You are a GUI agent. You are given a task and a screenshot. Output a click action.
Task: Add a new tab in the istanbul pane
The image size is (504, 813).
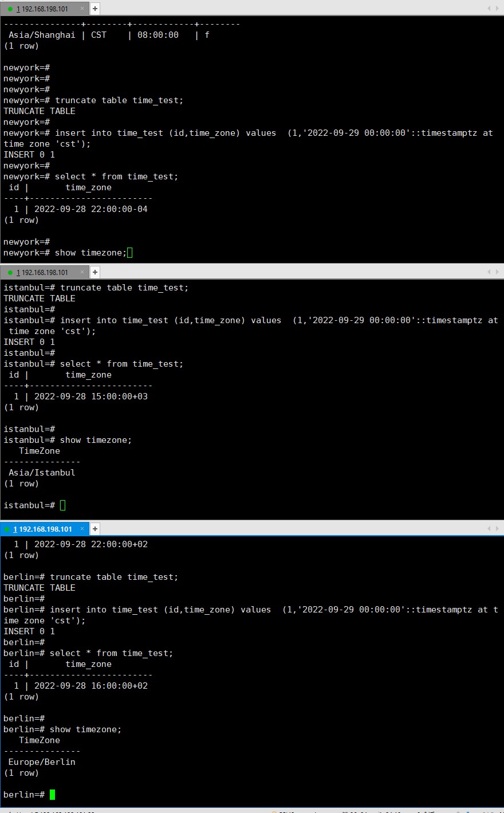point(95,272)
